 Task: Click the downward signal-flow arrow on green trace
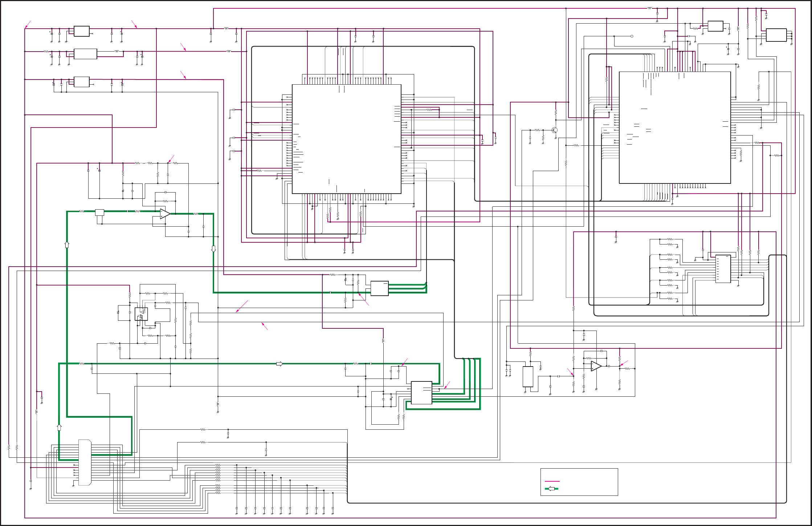pyautogui.click(x=213, y=249)
